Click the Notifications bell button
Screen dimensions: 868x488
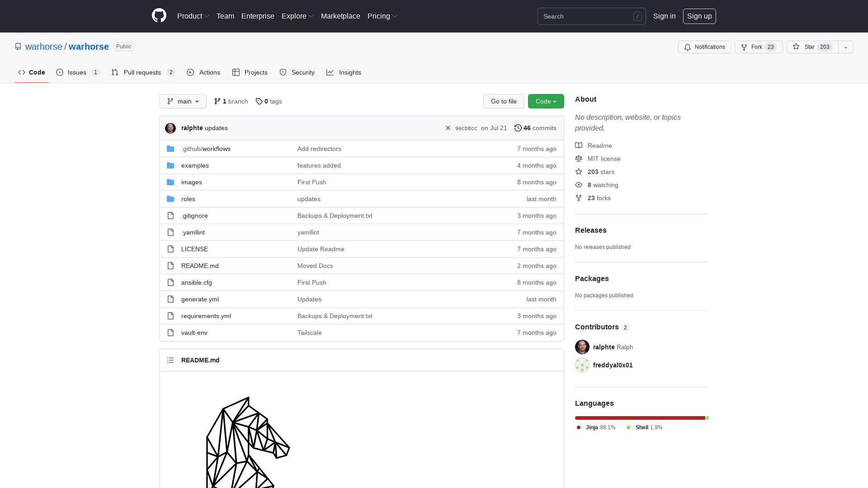click(704, 47)
